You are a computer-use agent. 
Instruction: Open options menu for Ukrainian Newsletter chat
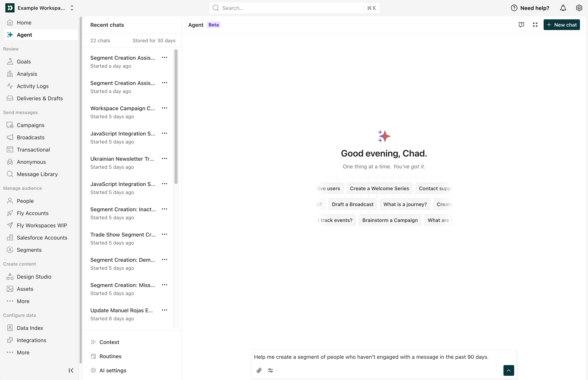(x=164, y=159)
